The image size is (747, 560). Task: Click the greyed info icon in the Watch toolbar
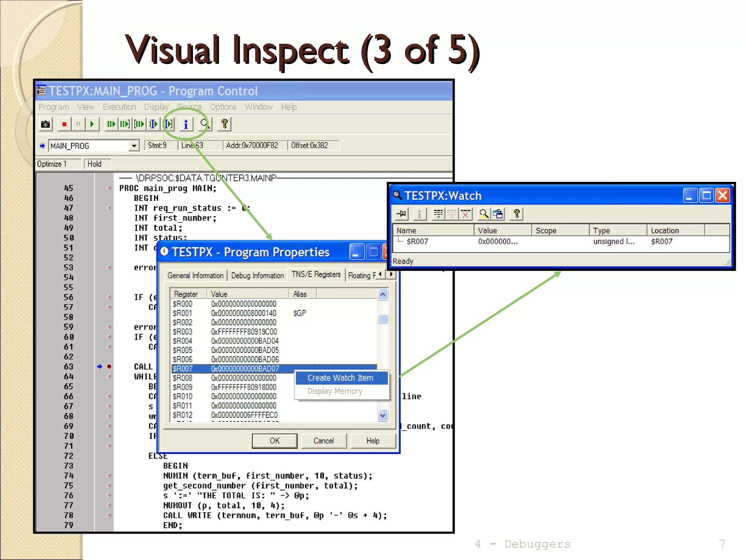coord(419,214)
